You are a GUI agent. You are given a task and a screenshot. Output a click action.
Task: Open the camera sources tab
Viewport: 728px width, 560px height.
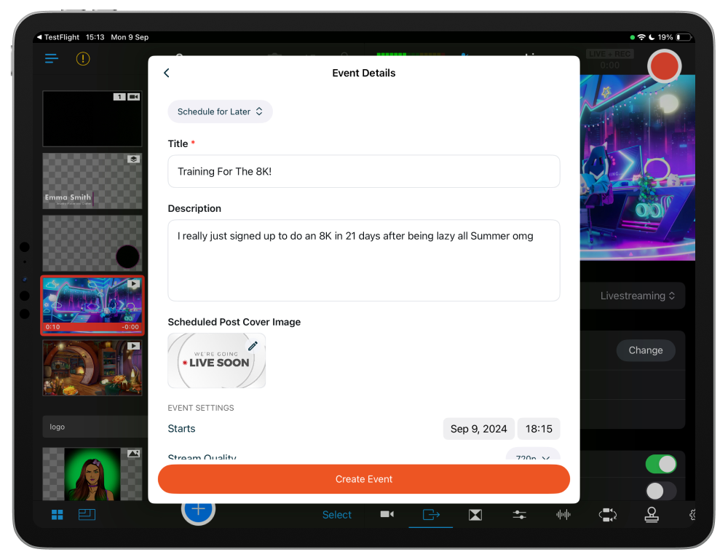coord(387,515)
